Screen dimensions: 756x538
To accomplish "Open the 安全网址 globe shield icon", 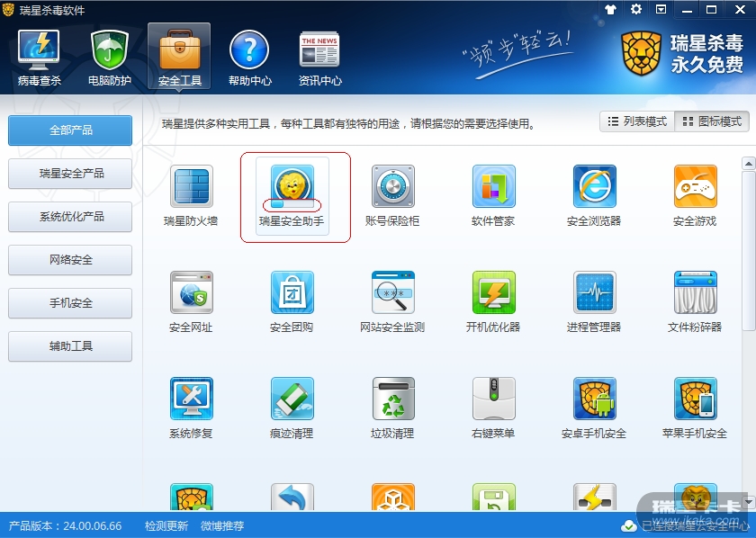I will tap(192, 292).
